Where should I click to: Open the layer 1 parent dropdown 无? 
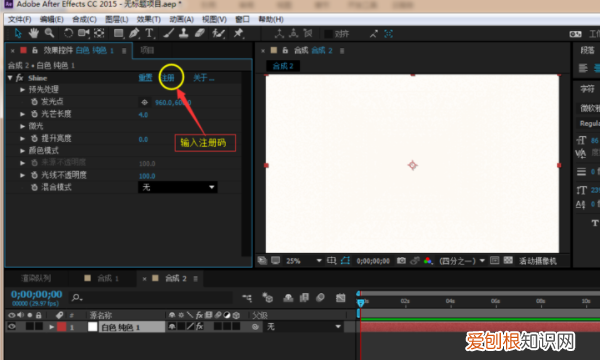pyautogui.click(x=304, y=327)
